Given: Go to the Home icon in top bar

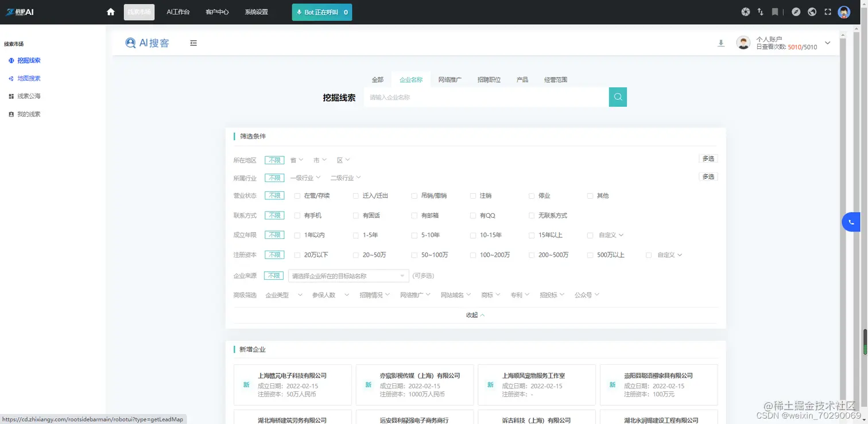Looking at the screenshot, I should coord(111,12).
